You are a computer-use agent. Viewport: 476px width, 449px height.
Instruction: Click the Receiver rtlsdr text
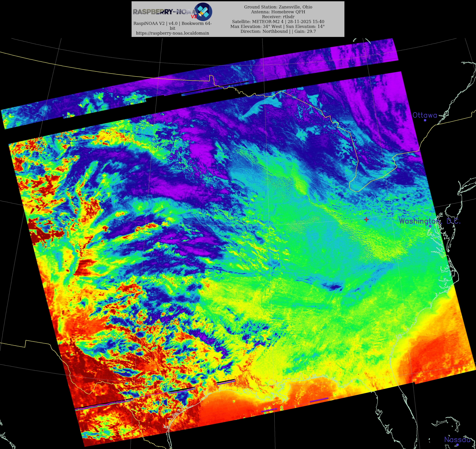pyautogui.click(x=278, y=17)
